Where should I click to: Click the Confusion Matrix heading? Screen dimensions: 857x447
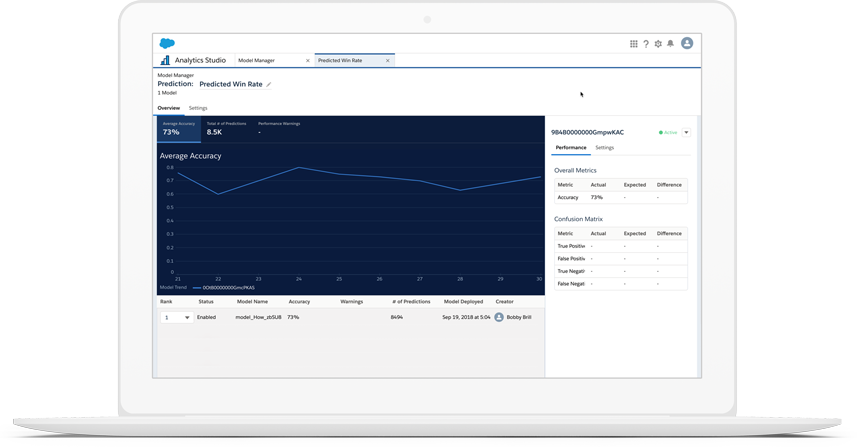tap(578, 219)
